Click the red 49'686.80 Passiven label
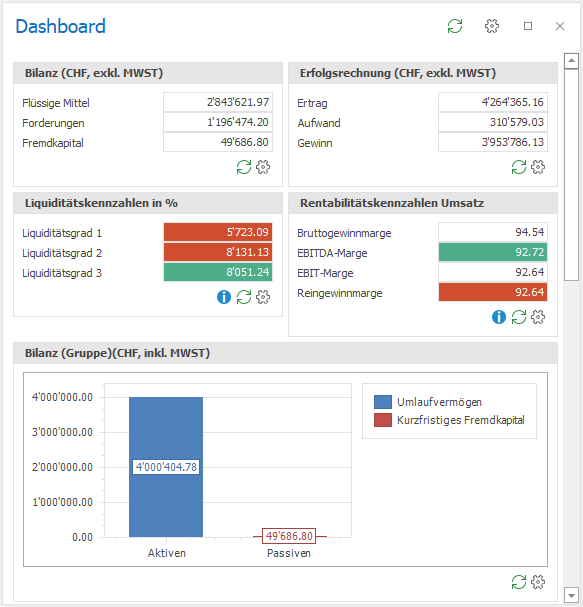The height and width of the screenshot is (607, 583). pyautogui.click(x=289, y=536)
